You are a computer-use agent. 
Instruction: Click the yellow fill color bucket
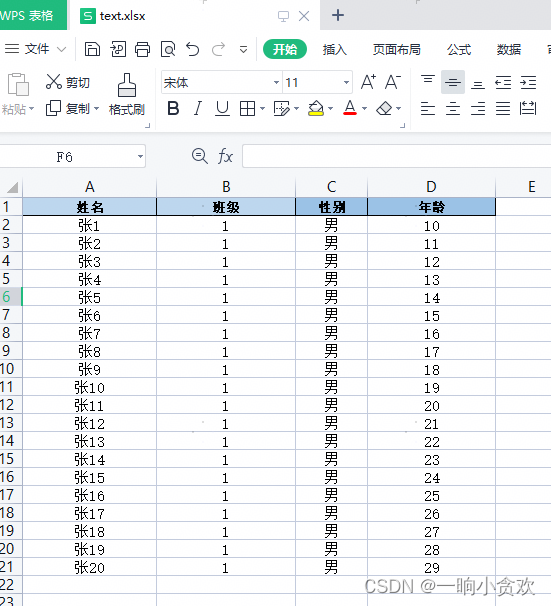tap(316, 109)
